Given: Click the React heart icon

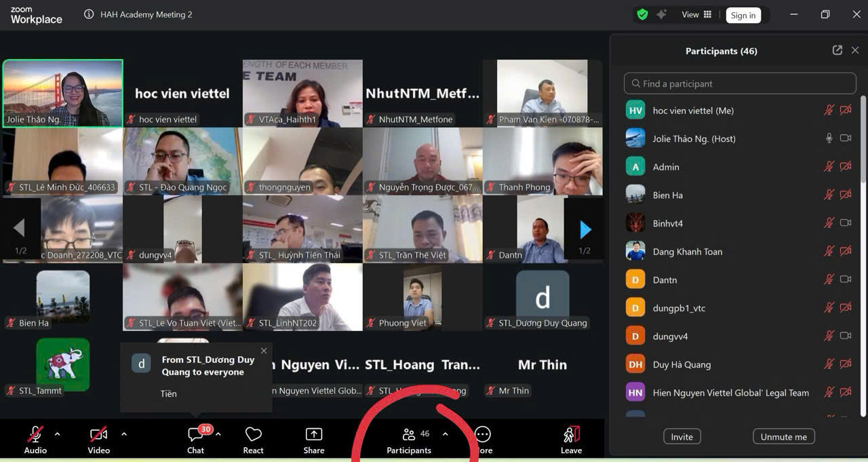Looking at the screenshot, I should tap(253, 439).
